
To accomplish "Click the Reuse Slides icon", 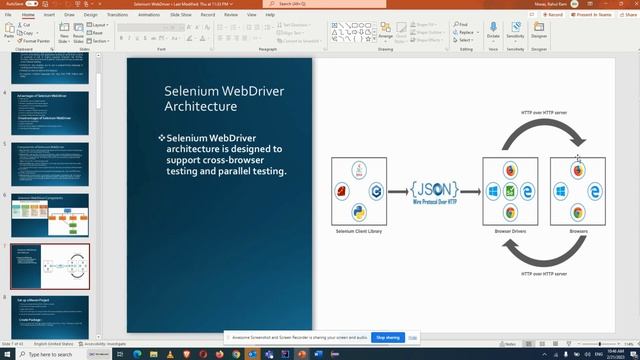I will click(x=78, y=28).
